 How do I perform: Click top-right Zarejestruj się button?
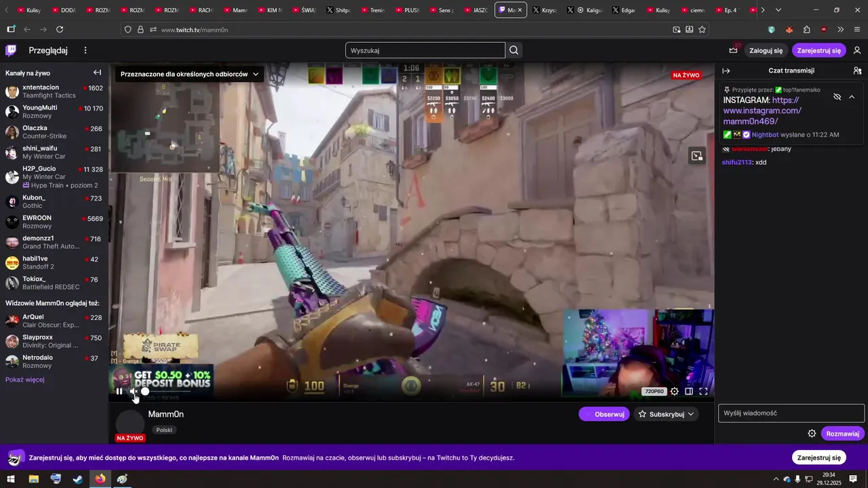click(x=819, y=50)
